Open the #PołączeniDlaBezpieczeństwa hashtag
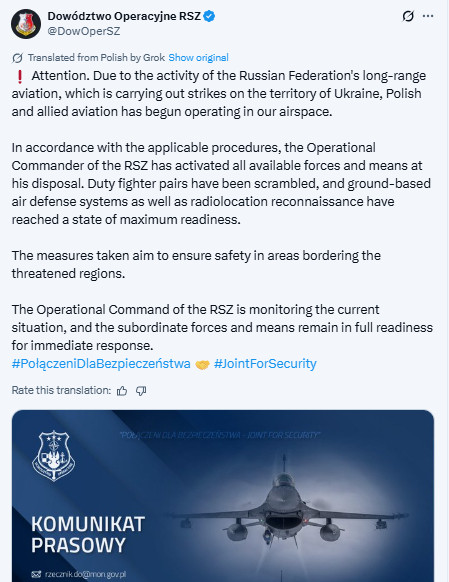Screen dimensions: 449x582 click(x=101, y=363)
